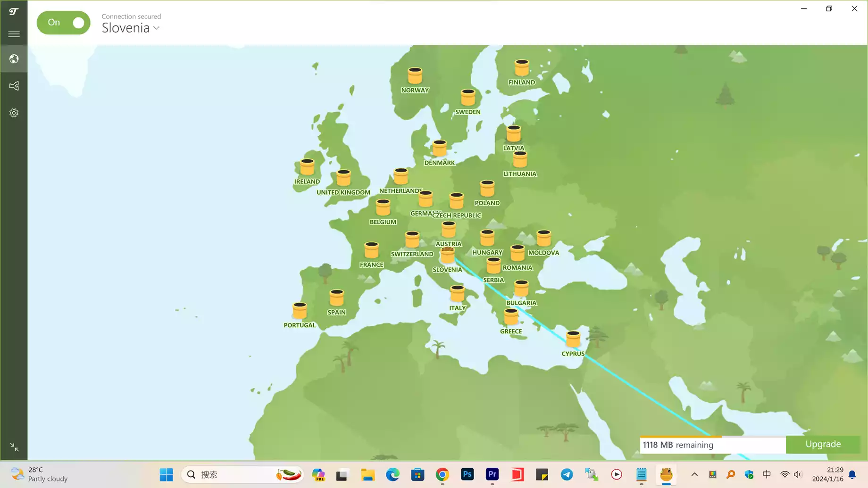This screenshot has height=488, width=868.
Task: Select the globe map view icon
Action: pos(14,59)
